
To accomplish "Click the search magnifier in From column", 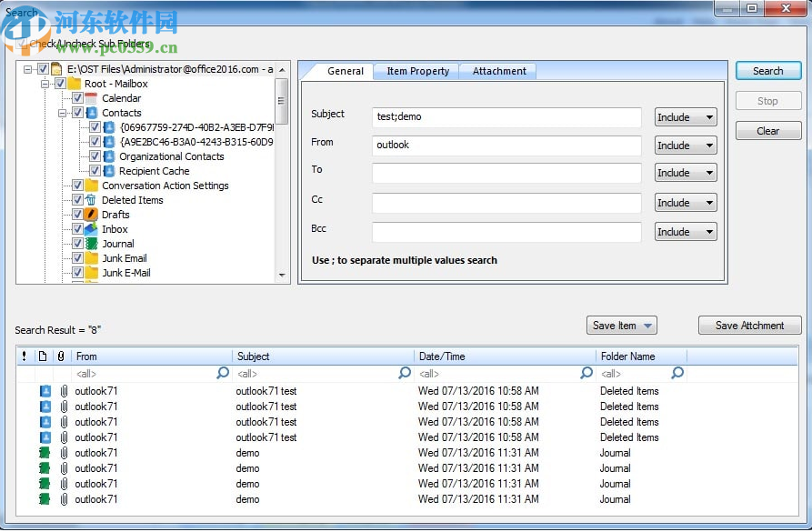I will [x=222, y=373].
